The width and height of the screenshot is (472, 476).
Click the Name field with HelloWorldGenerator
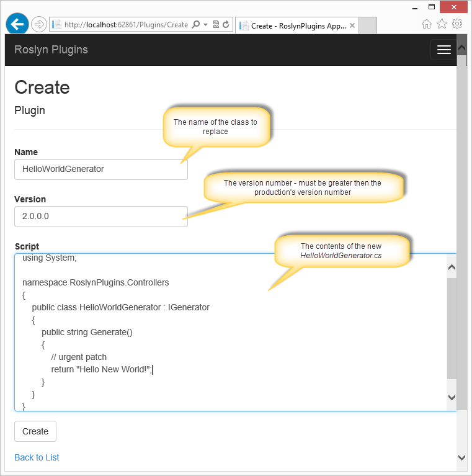click(x=101, y=169)
